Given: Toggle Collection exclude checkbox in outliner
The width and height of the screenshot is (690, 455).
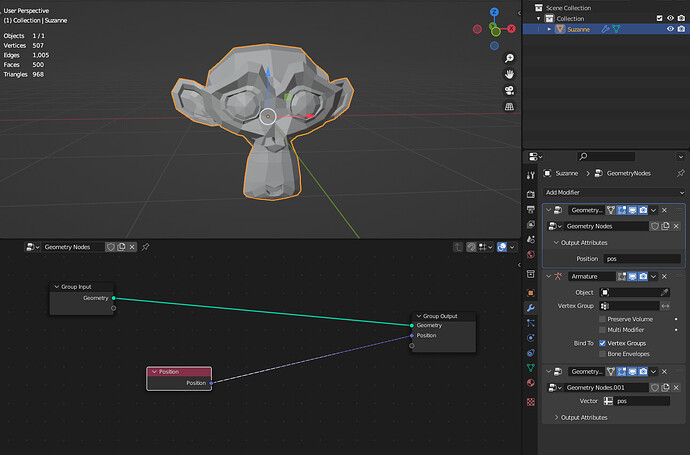Looking at the screenshot, I should point(659,18).
